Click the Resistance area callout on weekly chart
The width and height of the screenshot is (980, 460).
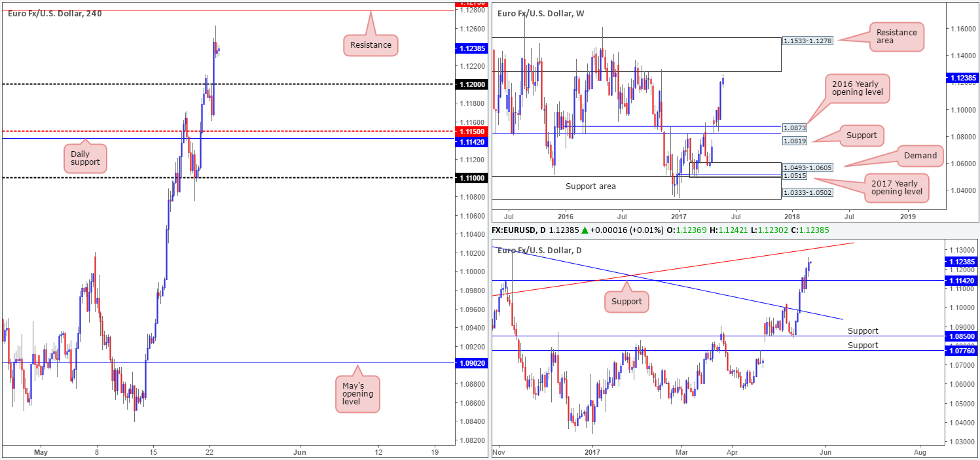tap(896, 37)
